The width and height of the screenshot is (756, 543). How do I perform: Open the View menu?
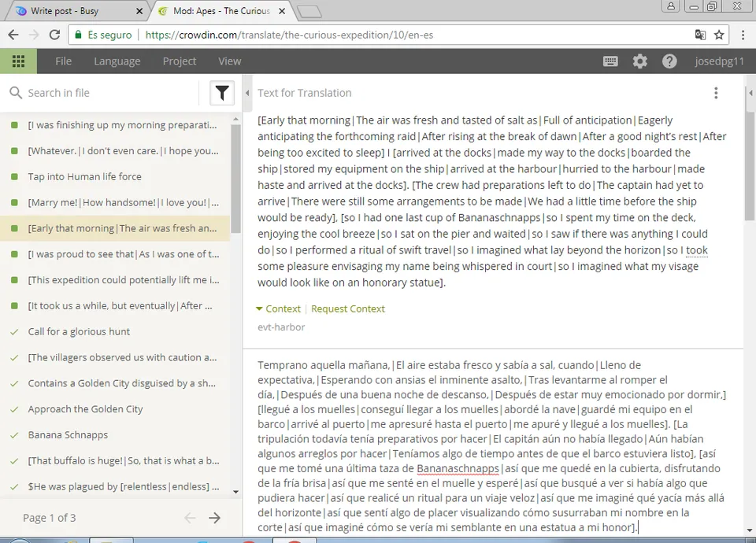pos(229,61)
